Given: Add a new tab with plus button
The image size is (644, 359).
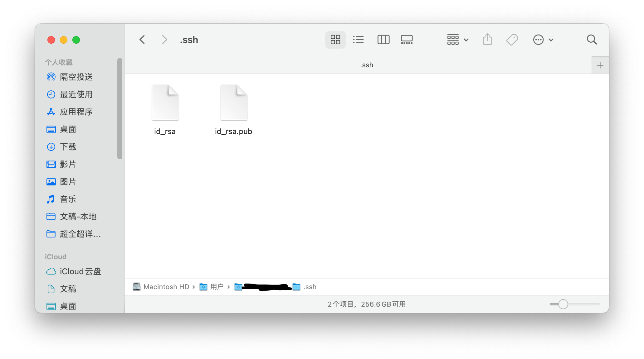Looking at the screenshot, I should (600, 65).
